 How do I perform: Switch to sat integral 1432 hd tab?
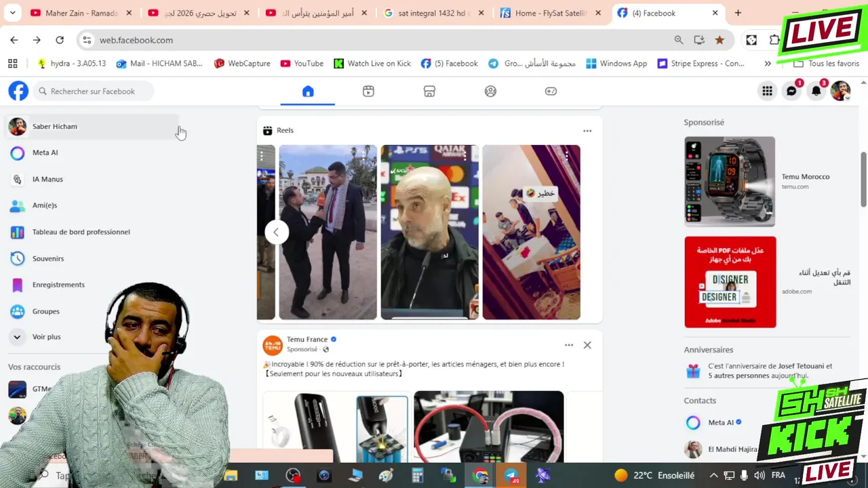click(435, 13)
